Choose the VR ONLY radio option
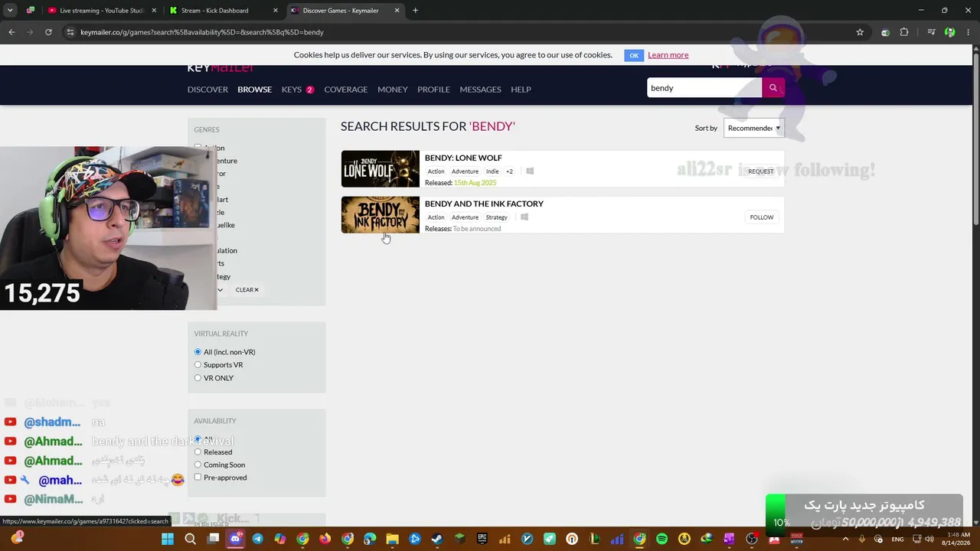 pos(198,378)
